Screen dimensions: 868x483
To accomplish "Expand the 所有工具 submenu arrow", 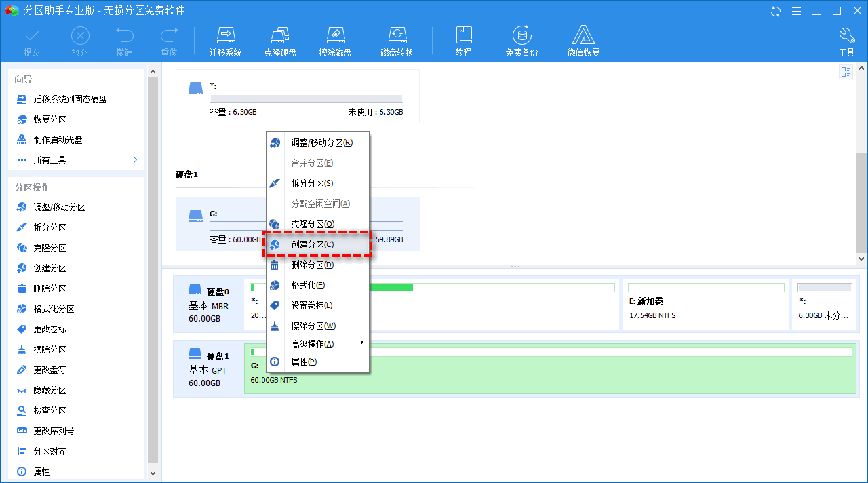I will pos(135,160).
